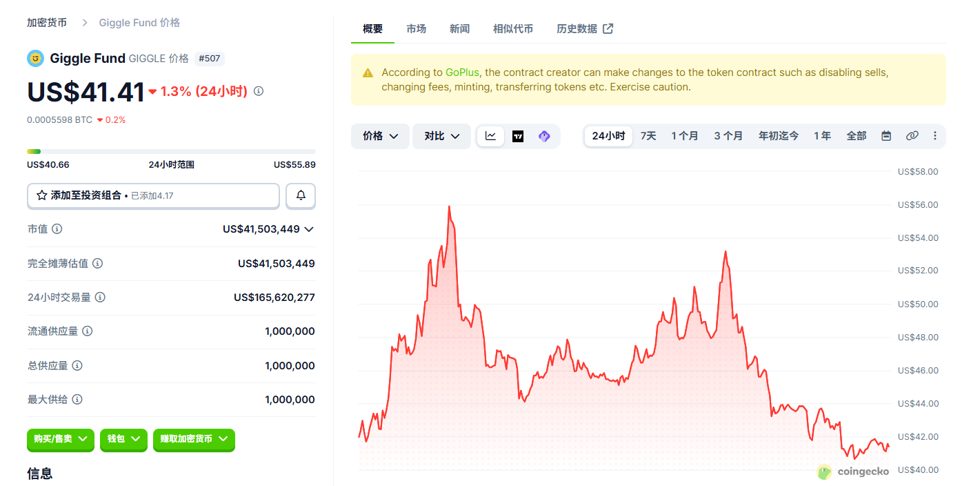Click the star 添加至投资组合 button
Image resolution: width=980 pixels, height=486 pixels.
tap(153, 195)
